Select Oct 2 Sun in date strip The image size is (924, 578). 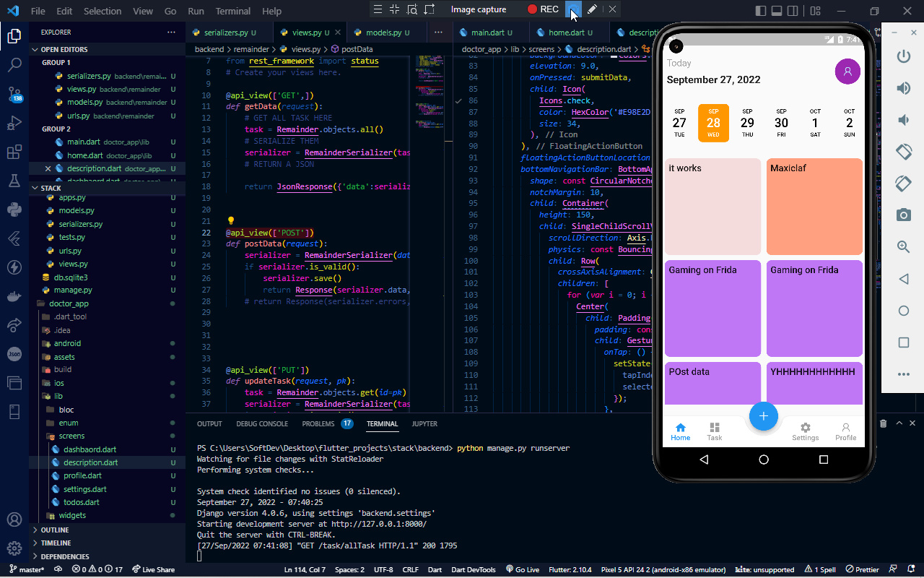click(x=849, y=123)
